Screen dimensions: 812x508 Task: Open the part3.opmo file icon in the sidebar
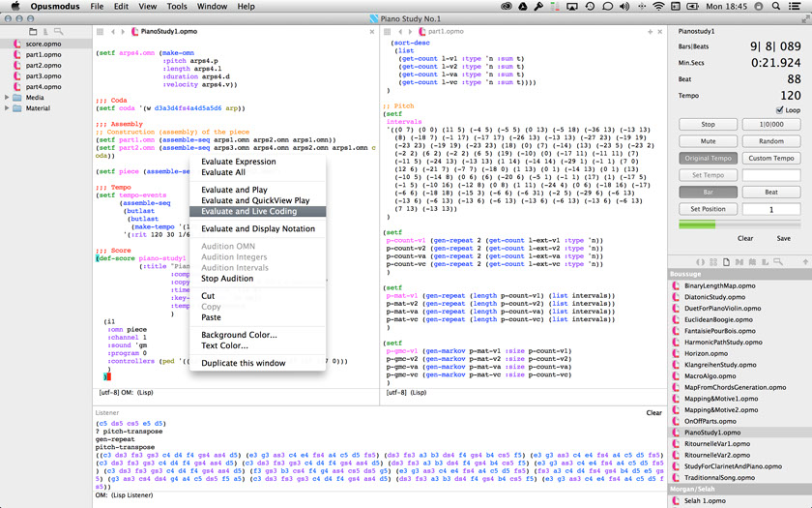click(x=17, y=76)
